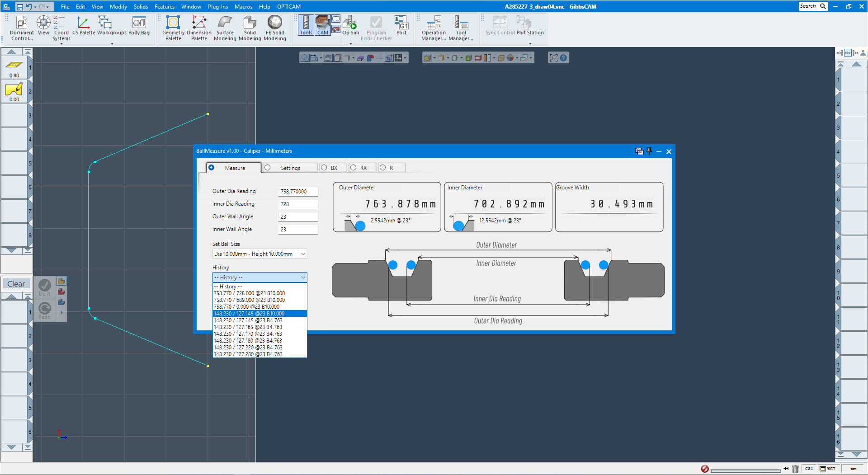Screen dimensions: 868x475
Task: Click the Clear button
Action: [16, 283]
